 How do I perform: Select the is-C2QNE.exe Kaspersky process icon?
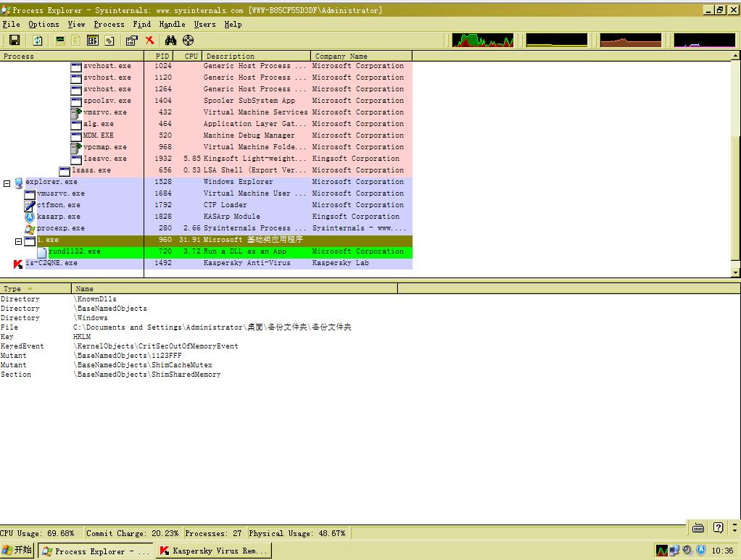tap(18, 264)
